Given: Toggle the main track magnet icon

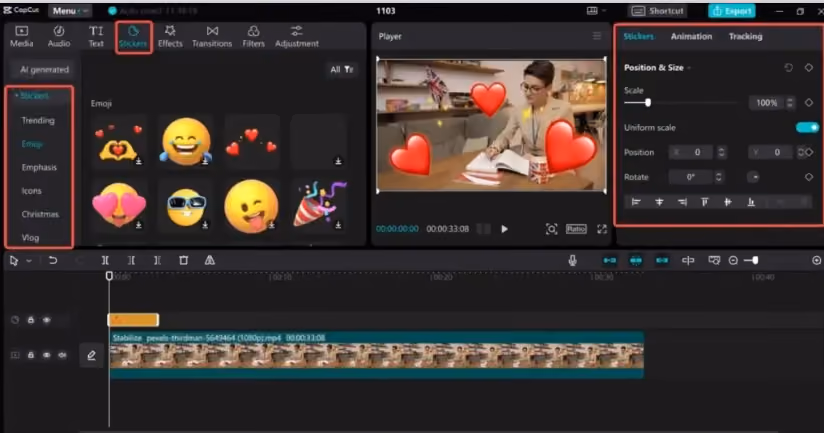Looking at the screenshot, I should click(x=610, y=260).
